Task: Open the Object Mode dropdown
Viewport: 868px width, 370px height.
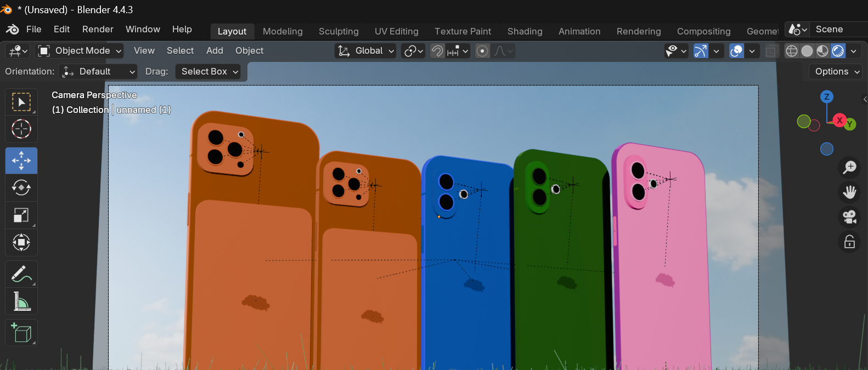Action: pos(80,51)
